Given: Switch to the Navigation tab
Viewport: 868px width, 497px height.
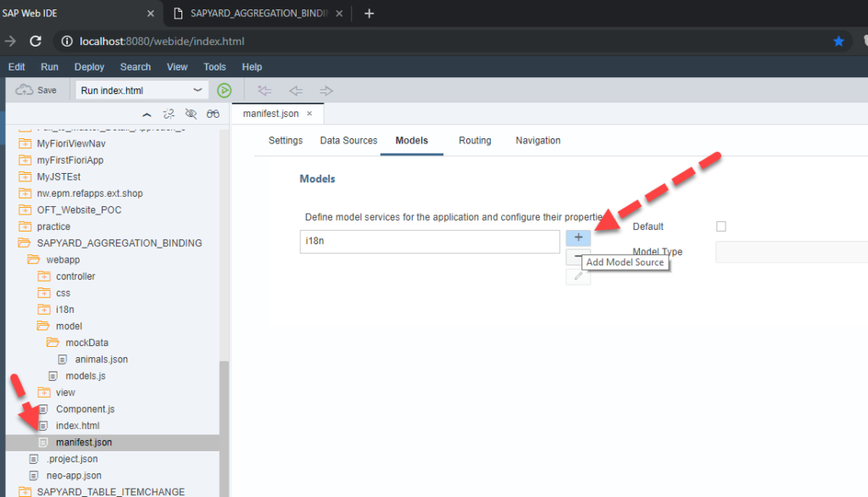Looking at the screenshot, I should pyautogui.click(x=538, y=141).
